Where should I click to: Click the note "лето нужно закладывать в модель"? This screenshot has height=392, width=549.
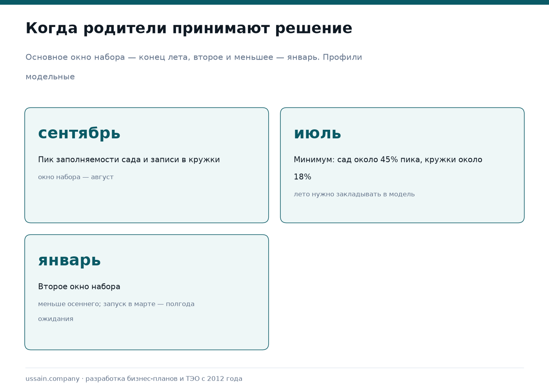pyautogui.click(x=354, y=194)
